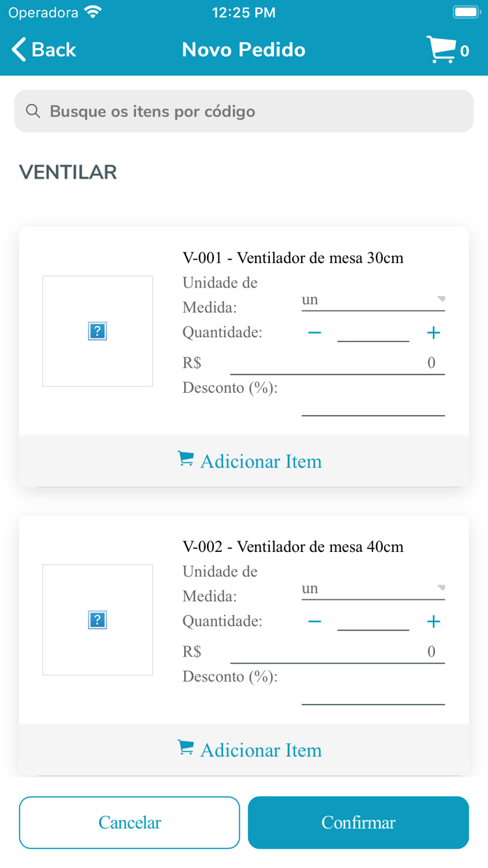Viewport: 488px width, 868px height.
Task: Open unit dropdown for V-001 item
Action: click(x=373, y=299)
